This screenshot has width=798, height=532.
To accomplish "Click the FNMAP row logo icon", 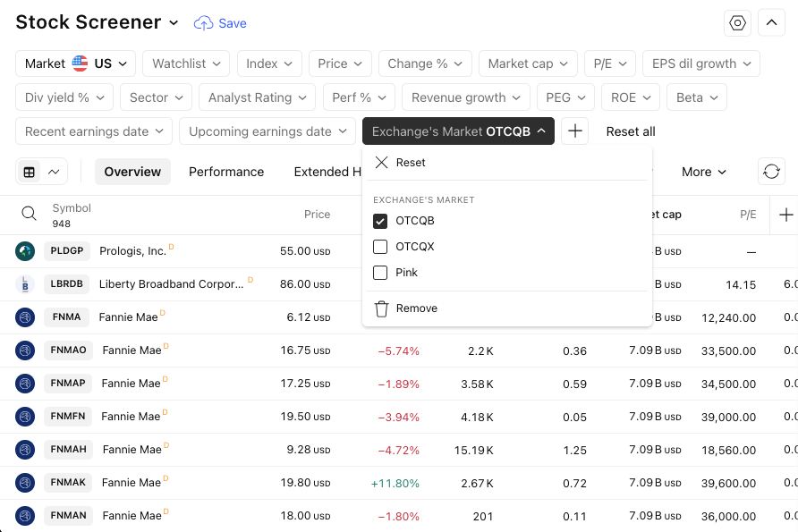I will coord(25,384).
